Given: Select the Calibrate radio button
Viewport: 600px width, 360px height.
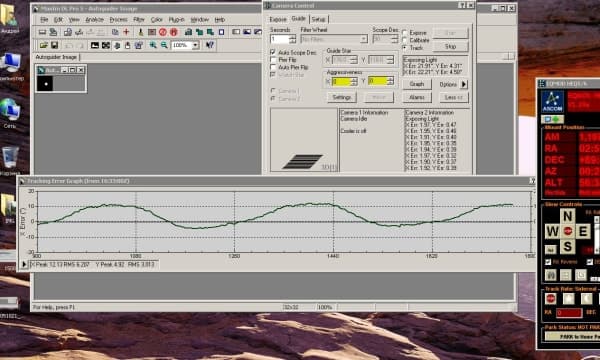Looking at the screenshot, I should coord(405,40).
